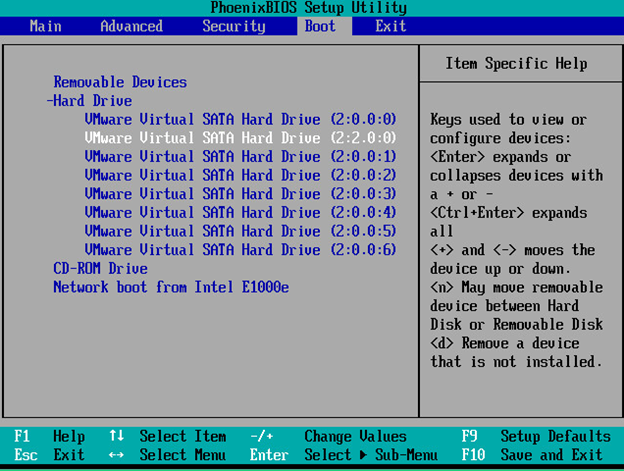Image resolution: width=624 pixels, height=471 pixels.
Task: Click the F1 Help key hint
Action: tap(49, 436)
